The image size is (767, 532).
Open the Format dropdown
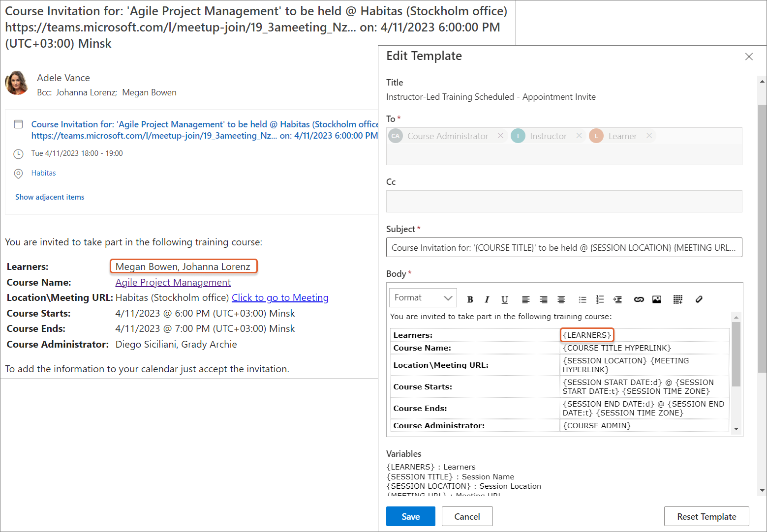[x=423, y=298]
